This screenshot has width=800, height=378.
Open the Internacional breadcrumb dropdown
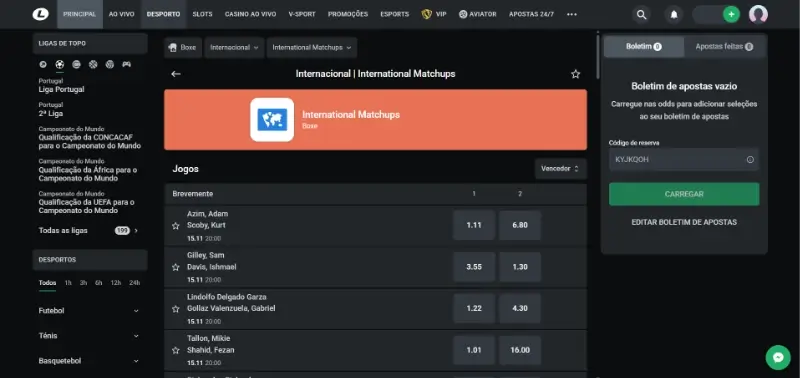pyautogui.click(x=234, y=47)
